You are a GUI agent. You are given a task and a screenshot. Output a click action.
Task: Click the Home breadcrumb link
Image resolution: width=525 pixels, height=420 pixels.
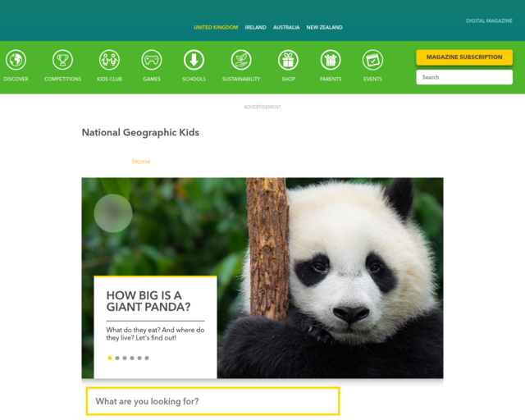point(141,162)
